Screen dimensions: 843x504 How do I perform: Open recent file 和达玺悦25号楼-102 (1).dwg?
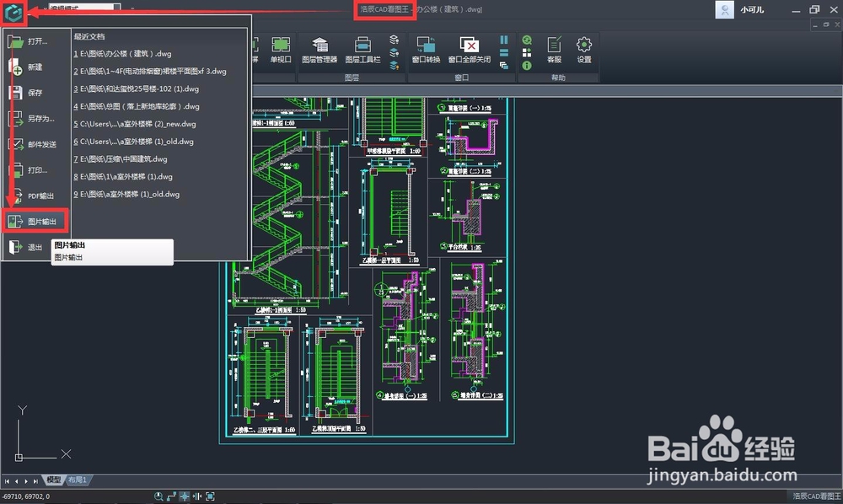tap(136, 89)
